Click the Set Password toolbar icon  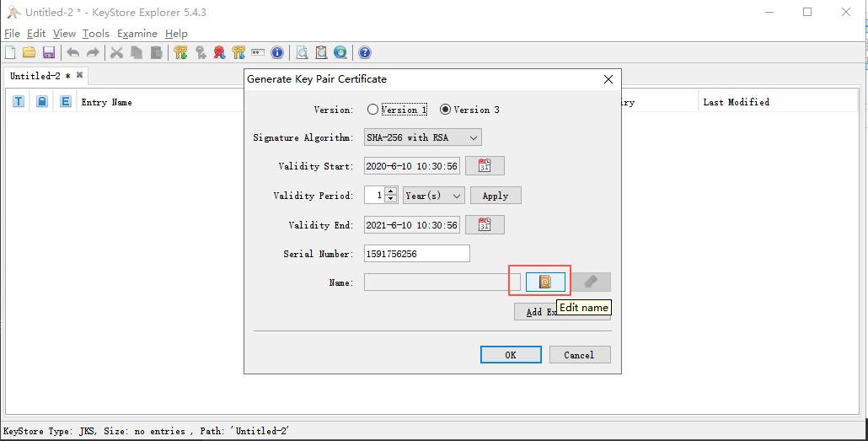coord(258,52)
